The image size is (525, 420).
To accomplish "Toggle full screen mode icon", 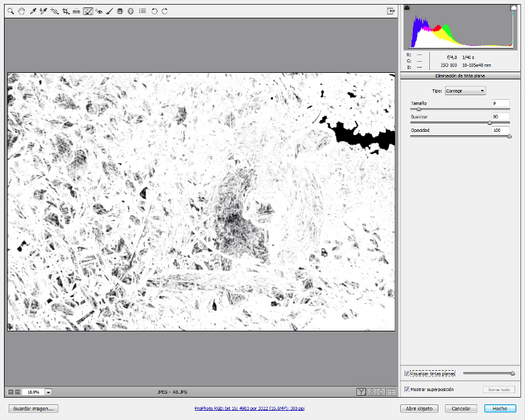I will tap(391, 11).
